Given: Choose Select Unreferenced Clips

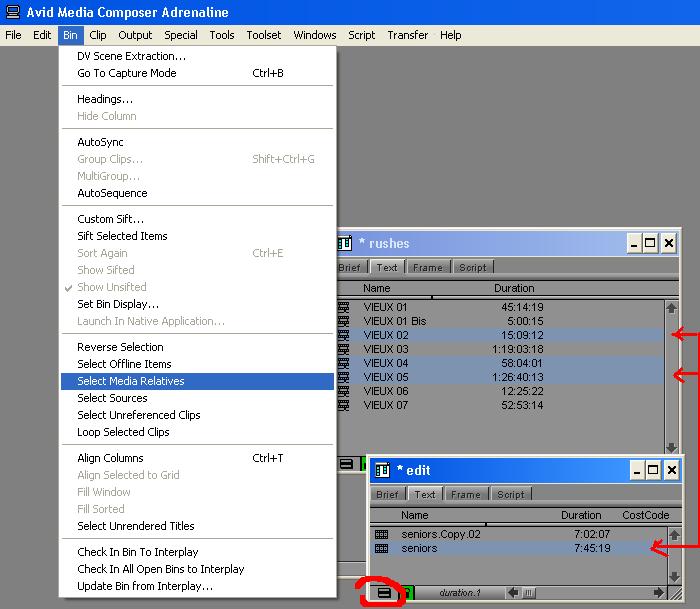Looking at the screenshot, I should 197,415.
